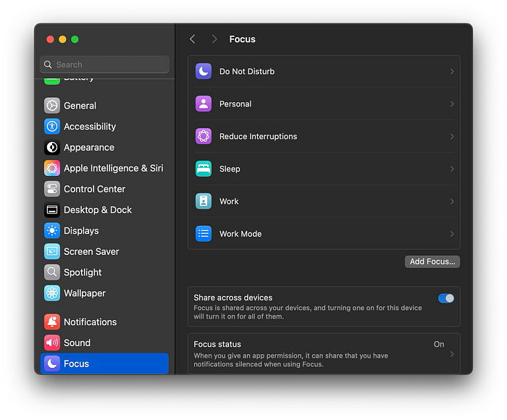Select Accessibility in the sidebar

point(104,127)
